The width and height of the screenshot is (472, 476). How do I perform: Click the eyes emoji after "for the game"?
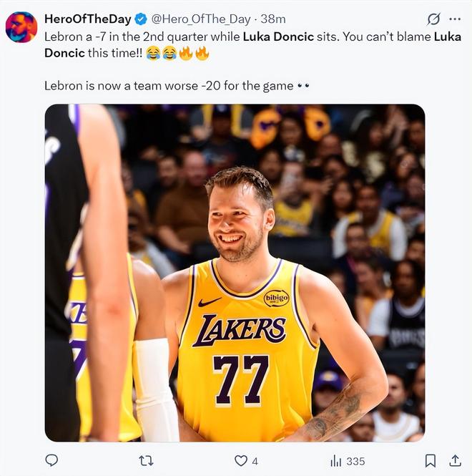pyautogui.click(x=303, y=86)
